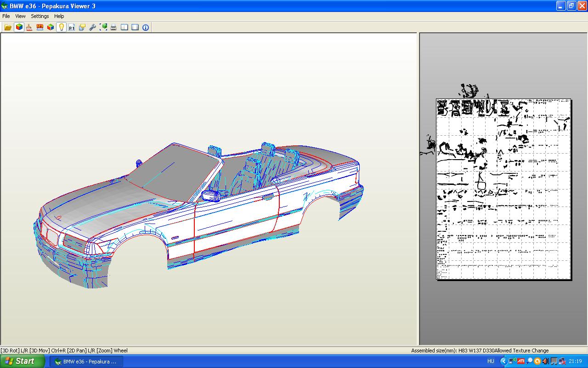Click the Open file folder icon
Image resolution: width=588 pixels, height=368 pixels.
click(8, 28)
